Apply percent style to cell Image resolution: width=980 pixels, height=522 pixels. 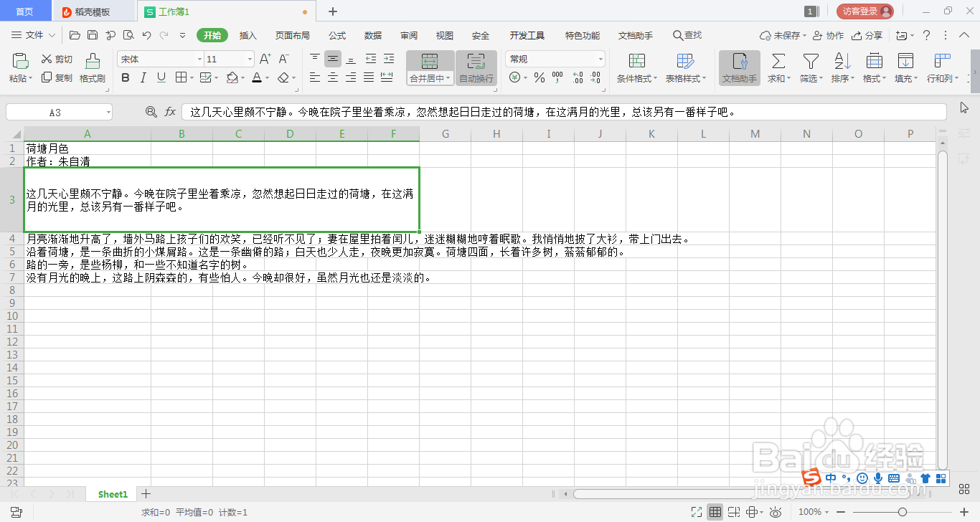(x=539, y=77)
